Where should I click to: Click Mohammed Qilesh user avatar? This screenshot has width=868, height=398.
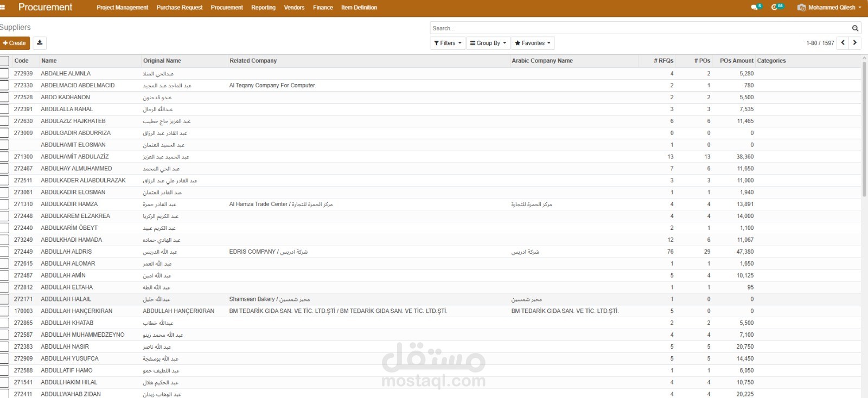801,8
